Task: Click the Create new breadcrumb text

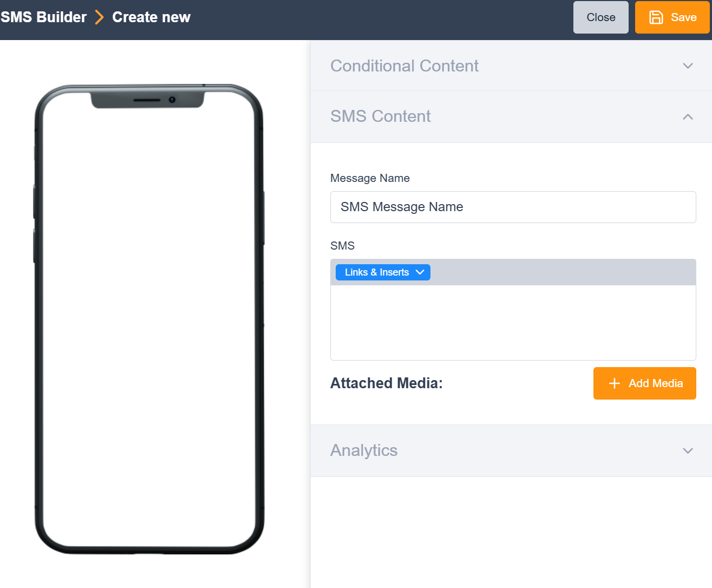Action: pyautogui.click(x=151, y=17)
